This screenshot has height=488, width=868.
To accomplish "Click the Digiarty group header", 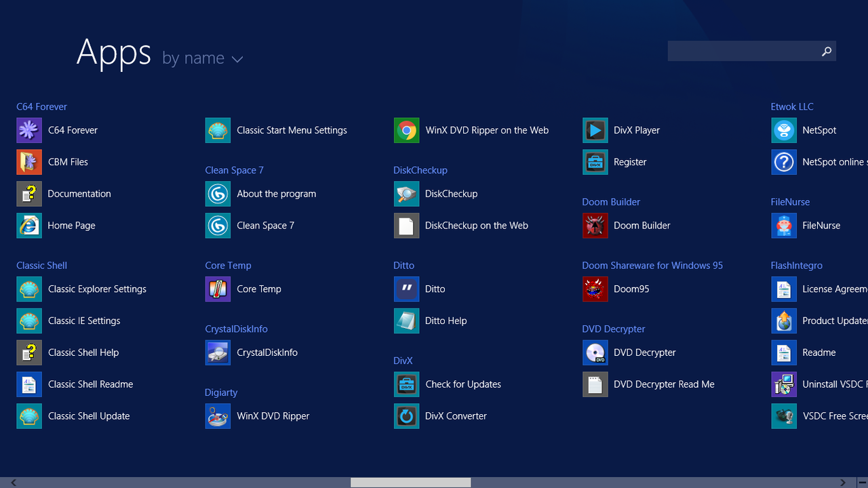I will tap(221, 392).
